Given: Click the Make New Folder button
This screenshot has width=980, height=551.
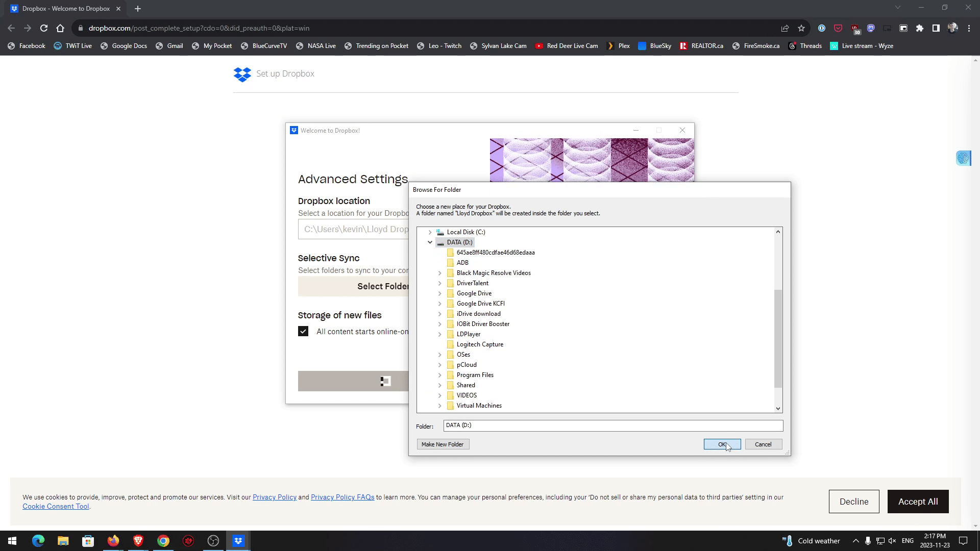Looking at the screenshot, I should pos(443,444).
